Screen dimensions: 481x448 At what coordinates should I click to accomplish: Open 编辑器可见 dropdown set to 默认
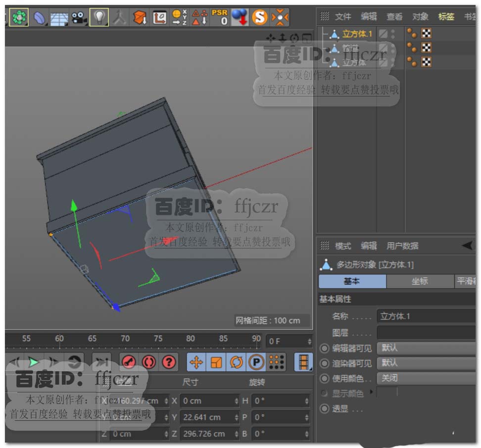click(x=426, y=348)
